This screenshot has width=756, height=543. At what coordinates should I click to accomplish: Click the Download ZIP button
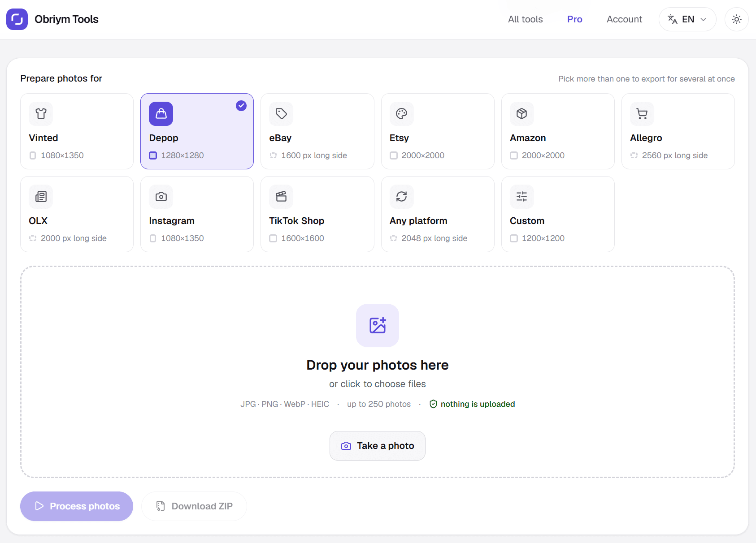pos(194,506)
